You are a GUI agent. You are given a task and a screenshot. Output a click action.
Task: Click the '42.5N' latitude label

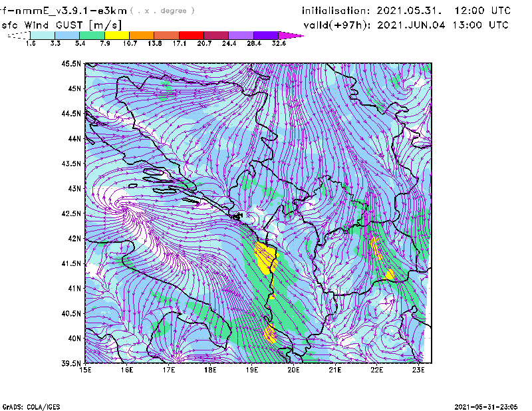click(71, 213)
